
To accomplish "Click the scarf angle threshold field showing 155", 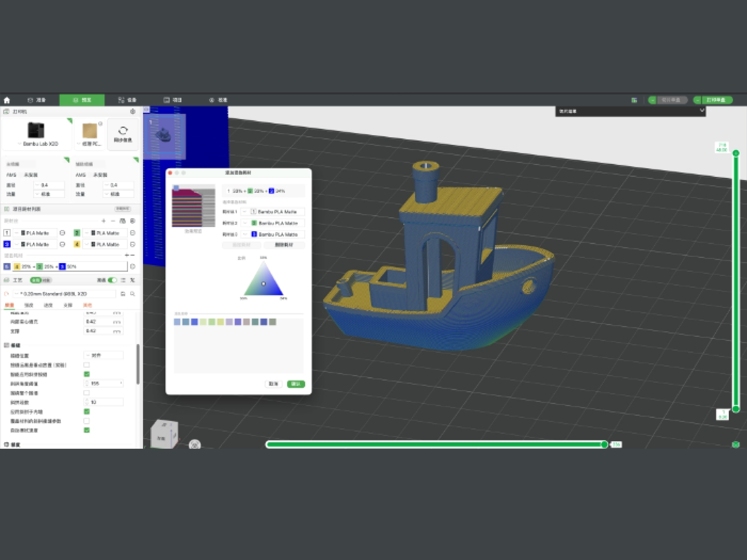I will (x=103, y=383).
